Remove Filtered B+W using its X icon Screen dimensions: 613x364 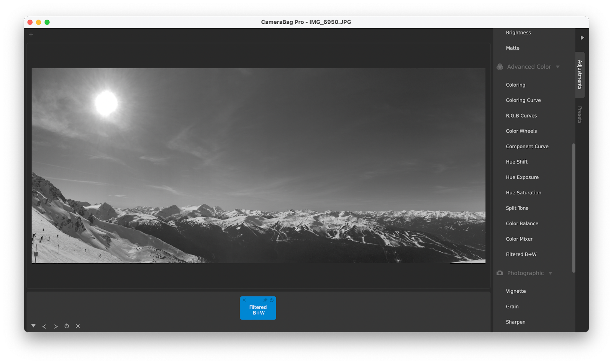(244, 300)
